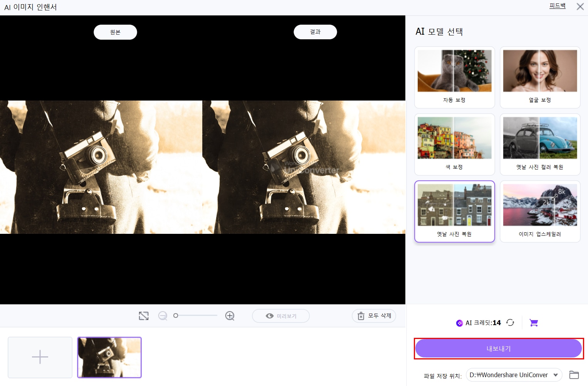Select the 얼굴 보정 AI model
The height and width of the screenshot is (386, 588).
point(540,77)
